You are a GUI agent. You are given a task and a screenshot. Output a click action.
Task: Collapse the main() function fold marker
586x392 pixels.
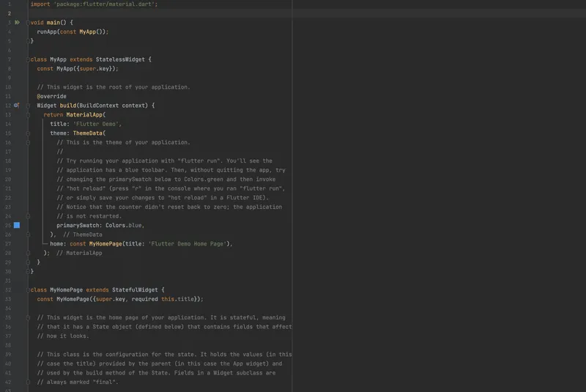click(x=28, y=23)
